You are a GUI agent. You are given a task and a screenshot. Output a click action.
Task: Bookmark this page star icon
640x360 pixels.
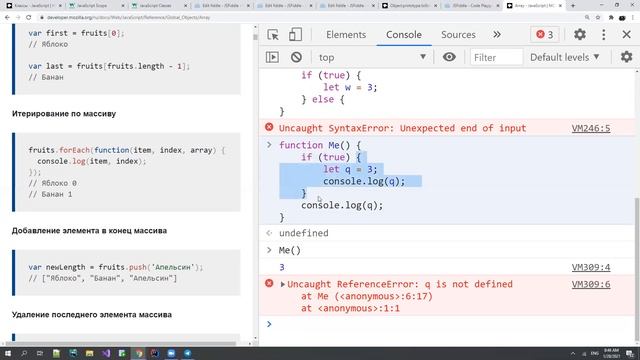(598, 18)
